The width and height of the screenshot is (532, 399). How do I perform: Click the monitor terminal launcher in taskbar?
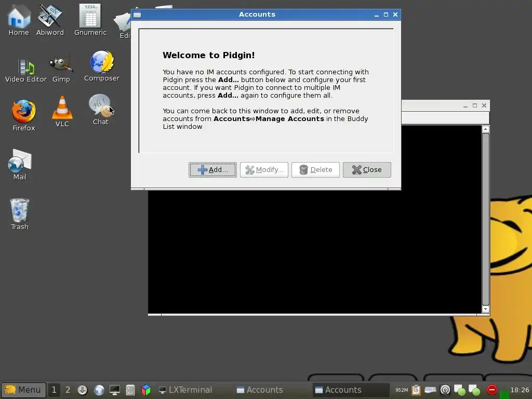(x=114, y=390)
